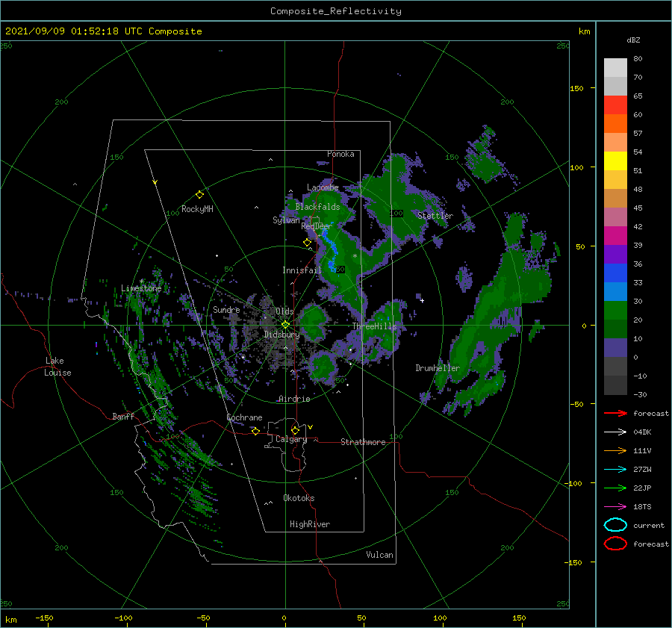Click the white 04DK arrow icon
The width and height of the screenshot is (672, 628).
tap(615, 432)
